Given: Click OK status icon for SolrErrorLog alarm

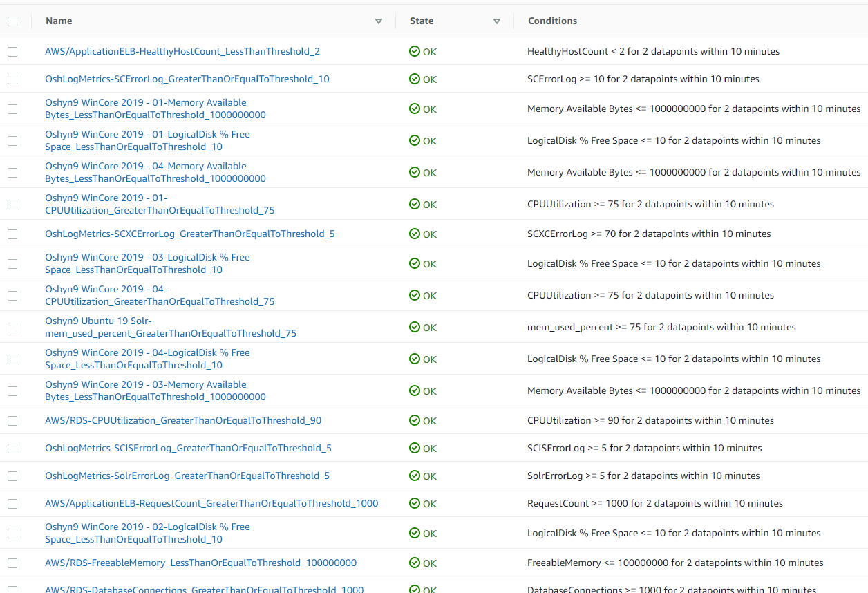Looking at the screenshot, I should tap(415, 476).
